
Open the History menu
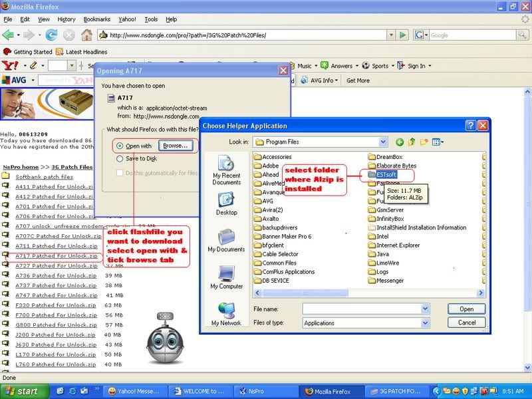[66, 19]
